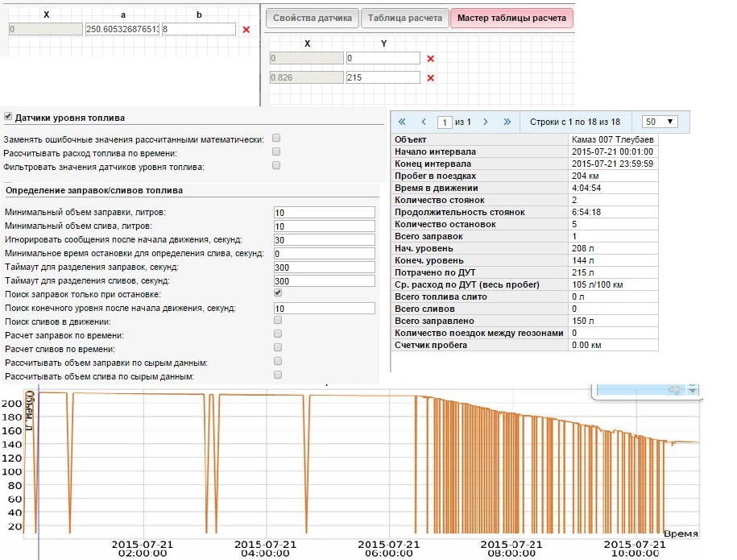Remove the calibration row with Y value 0
Viewport: 737px width, 560px height.
pos(430,59)
